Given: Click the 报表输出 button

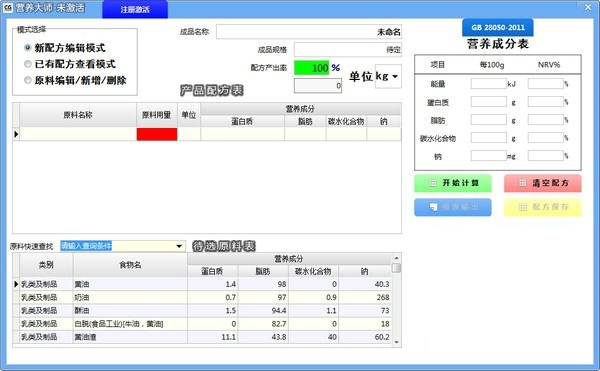Looking at the screenshot, I should [453, 207].
